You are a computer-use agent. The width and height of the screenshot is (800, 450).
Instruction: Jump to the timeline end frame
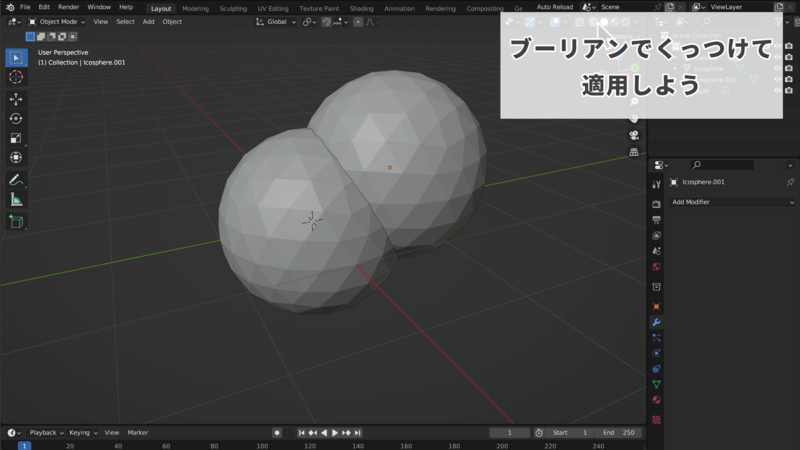[x=358, y=433]
